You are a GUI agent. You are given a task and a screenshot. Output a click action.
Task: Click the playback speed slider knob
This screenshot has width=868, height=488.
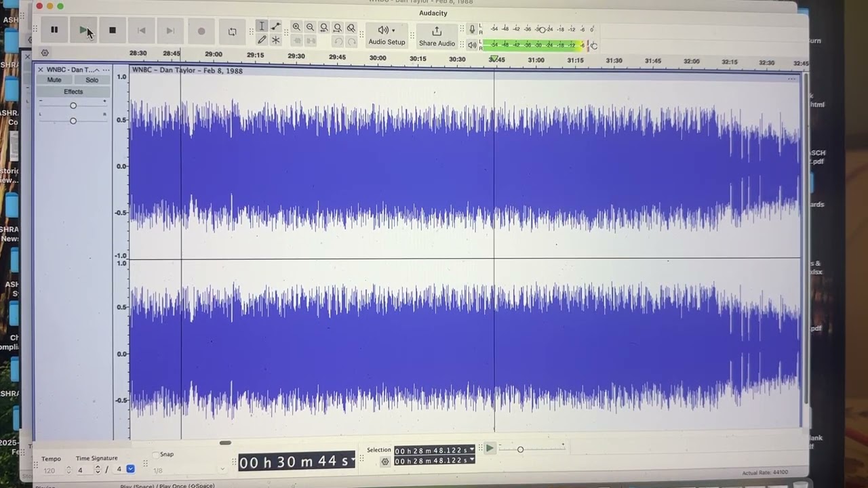520,449
